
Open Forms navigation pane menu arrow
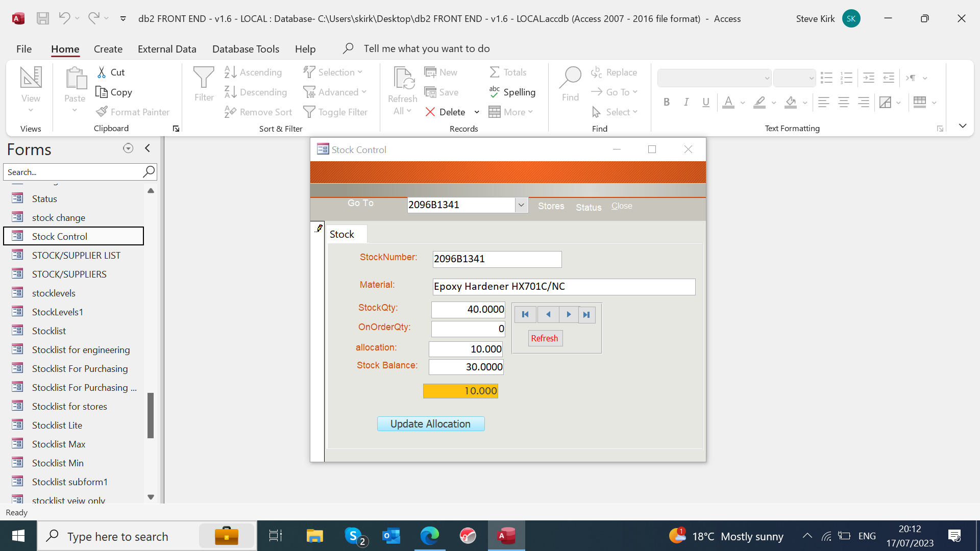coord(128,148)
